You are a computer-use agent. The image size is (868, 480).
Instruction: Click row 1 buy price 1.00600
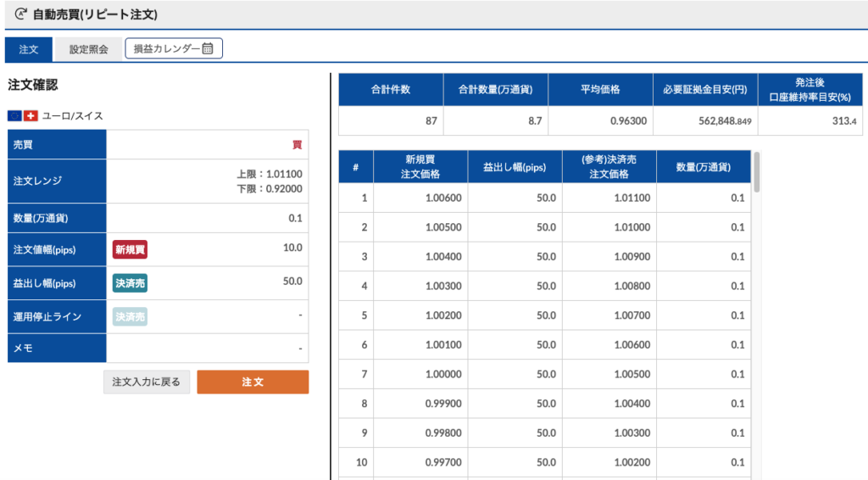click(443, 198)
